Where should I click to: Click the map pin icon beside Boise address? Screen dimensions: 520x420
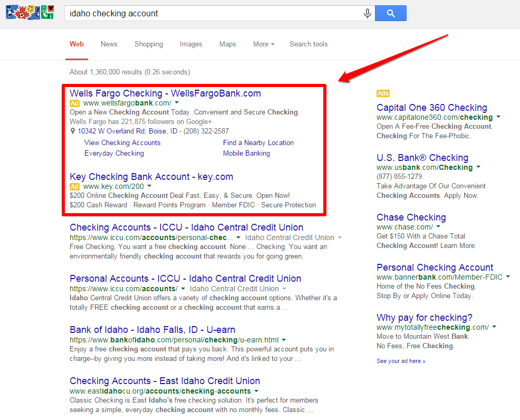coord(73,131)
